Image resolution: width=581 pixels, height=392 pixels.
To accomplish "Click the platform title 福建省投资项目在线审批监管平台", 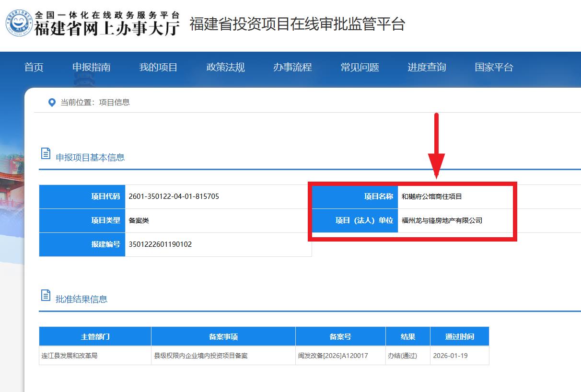I will pyautogui.click(x=297, y=24).
